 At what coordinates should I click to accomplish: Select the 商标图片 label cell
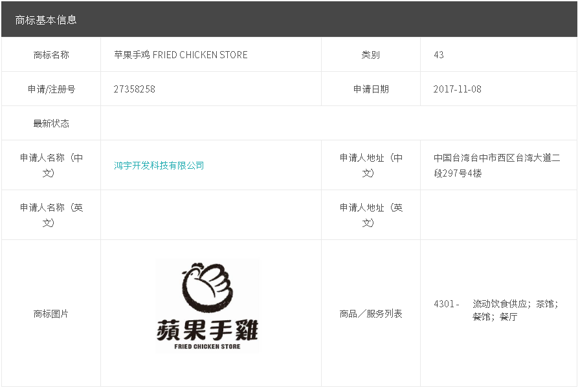pos(51,314)
